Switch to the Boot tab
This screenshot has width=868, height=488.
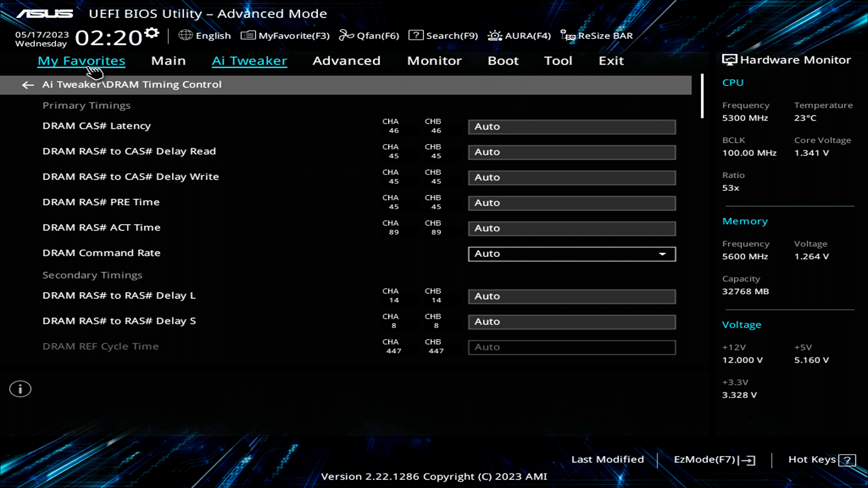pos(503,61)
